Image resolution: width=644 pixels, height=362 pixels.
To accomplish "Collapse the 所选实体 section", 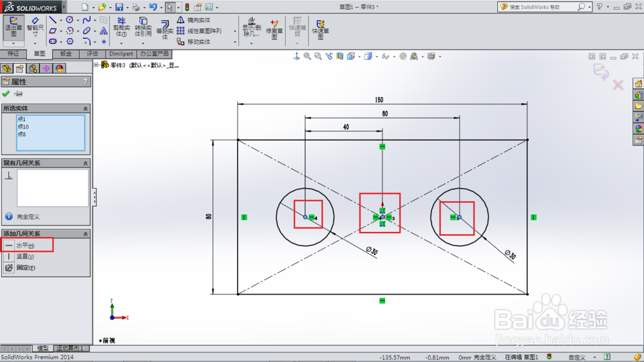I will pos(86,108).
